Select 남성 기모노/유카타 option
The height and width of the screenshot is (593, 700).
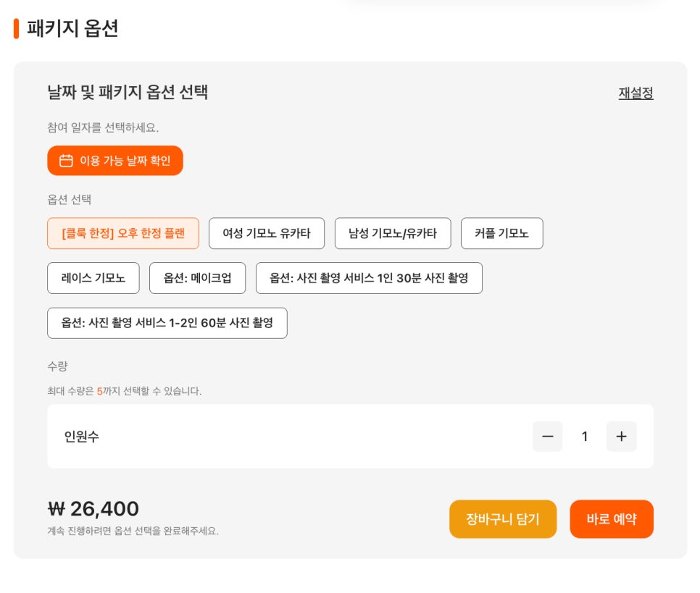pos(393,233)
